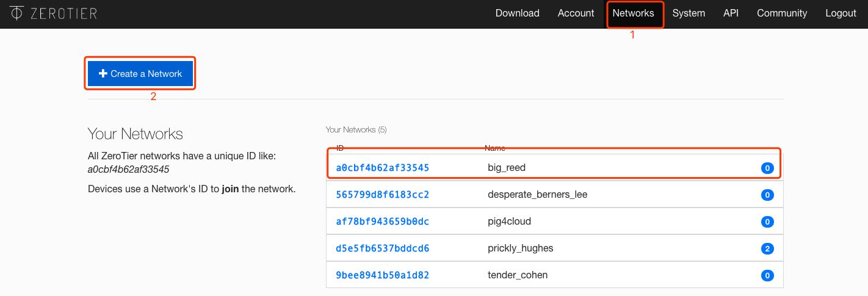Open network ID a0cbf4b62af33545

(x=382, y=167)
